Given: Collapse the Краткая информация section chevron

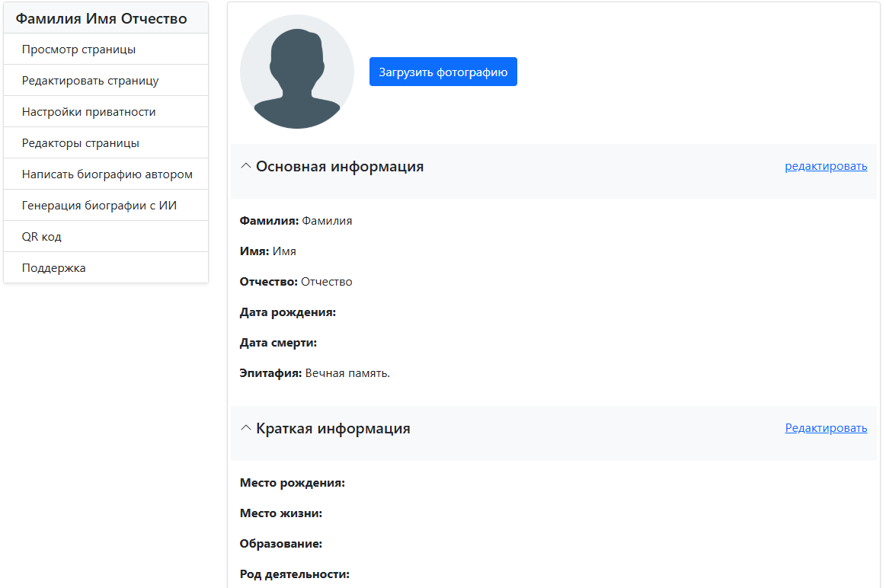Looking at the screenshot, I should click(246, 428).
